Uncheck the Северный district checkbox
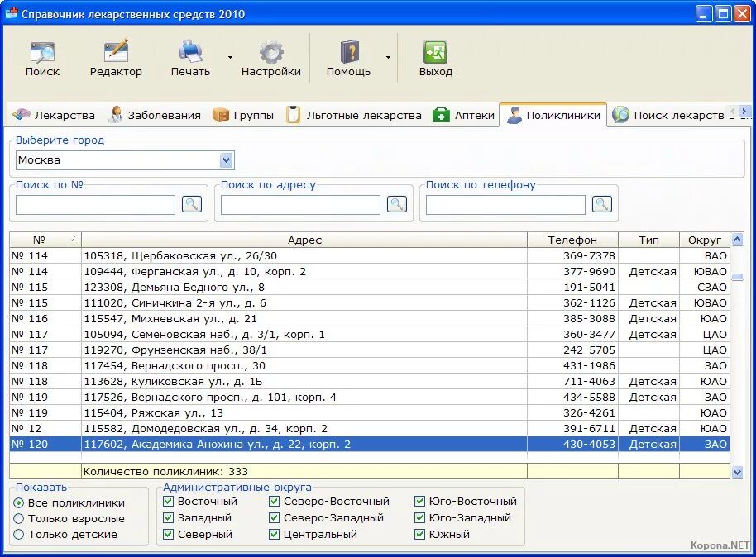756x557 pixels. pyautogui.click(x=168, y=535)
